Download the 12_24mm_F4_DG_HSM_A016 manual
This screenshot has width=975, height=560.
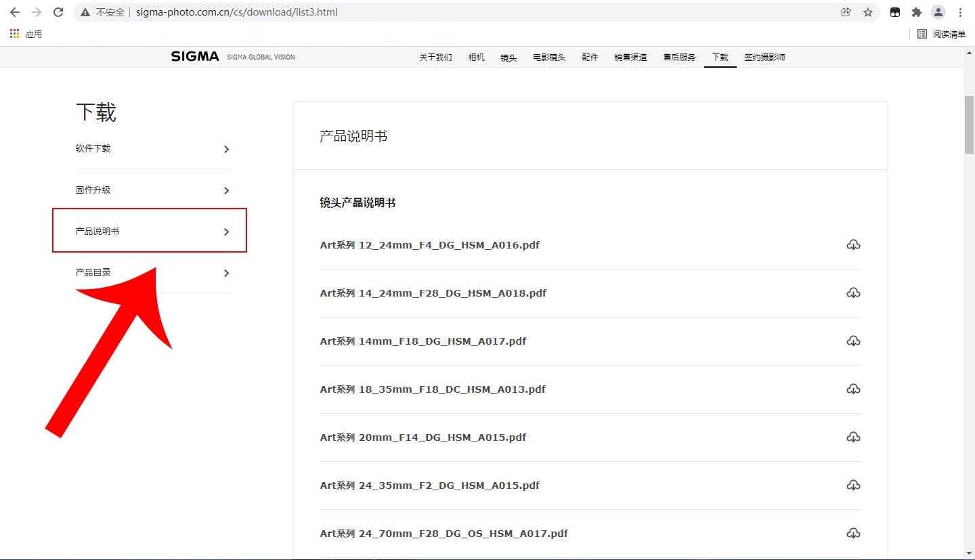pyautogui.click(x=853, y=244)
